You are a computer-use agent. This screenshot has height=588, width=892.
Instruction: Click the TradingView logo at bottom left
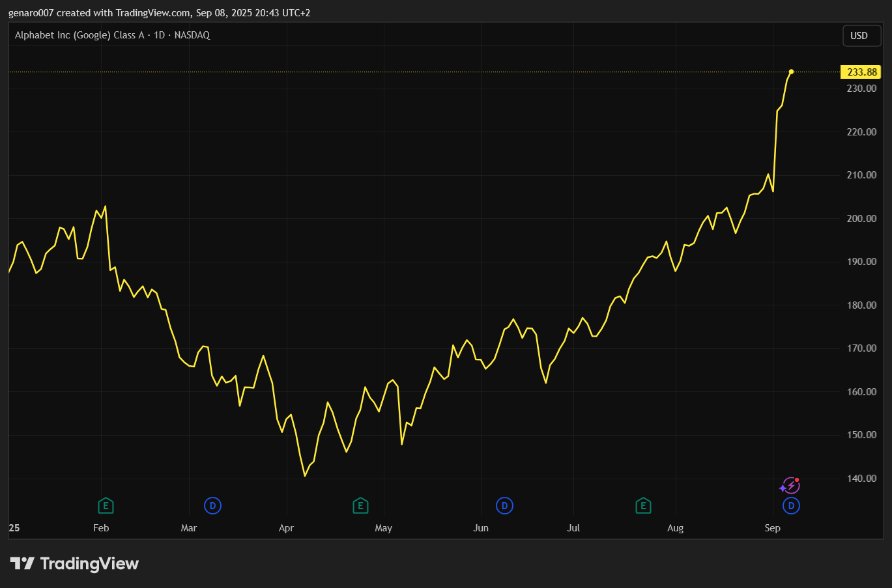coord(74,563)
